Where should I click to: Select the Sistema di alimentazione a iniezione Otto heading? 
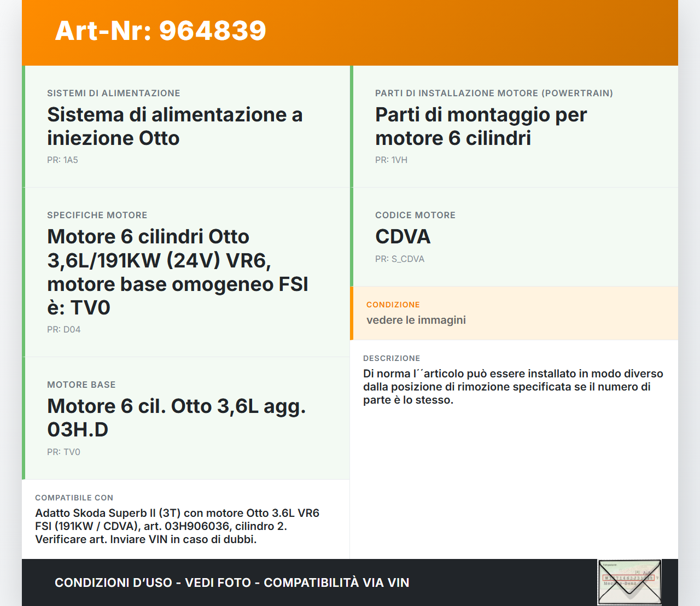[174, 126]
